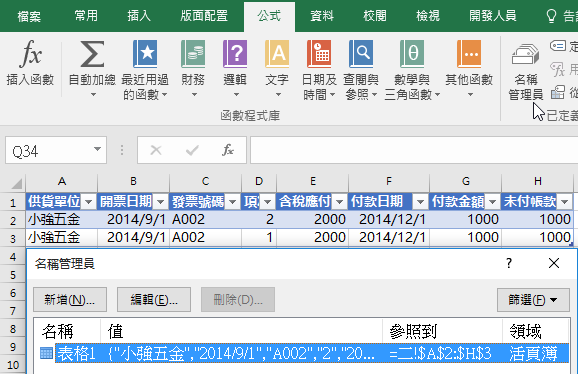Screen dimensions: 578x374
Task: Click the =二!$A$2:$H$3 reference text
Action: coord(440,354)
